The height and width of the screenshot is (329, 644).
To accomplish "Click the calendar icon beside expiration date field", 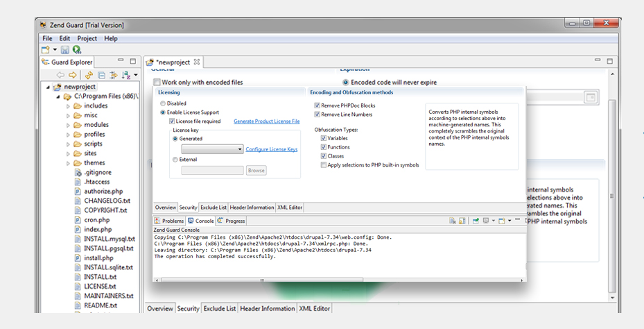I will [x=591, y=97].
